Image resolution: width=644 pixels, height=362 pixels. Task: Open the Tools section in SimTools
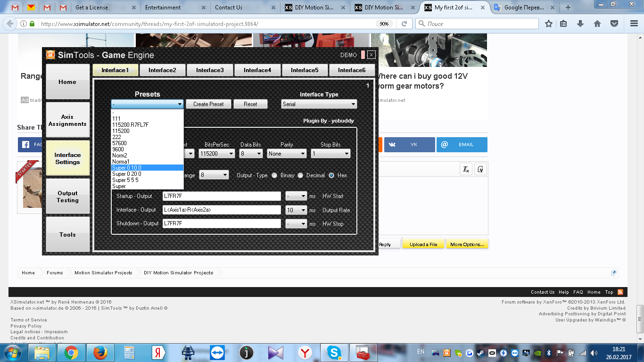[x=67, y=234]
